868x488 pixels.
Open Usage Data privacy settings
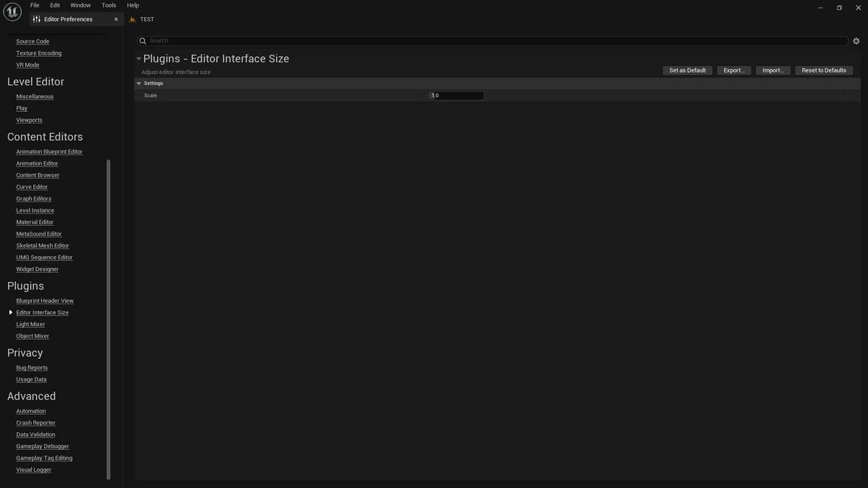click(x=31, y=380)
